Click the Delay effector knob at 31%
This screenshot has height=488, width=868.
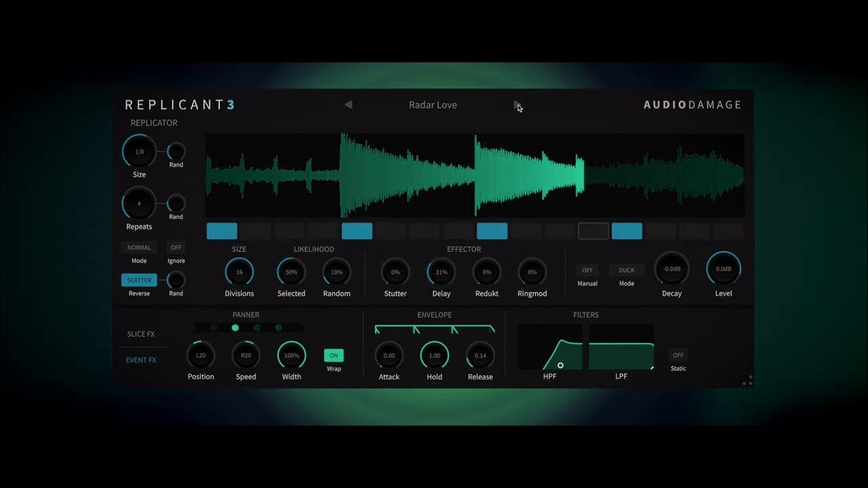pyautogui.click(x=441, y=272)
